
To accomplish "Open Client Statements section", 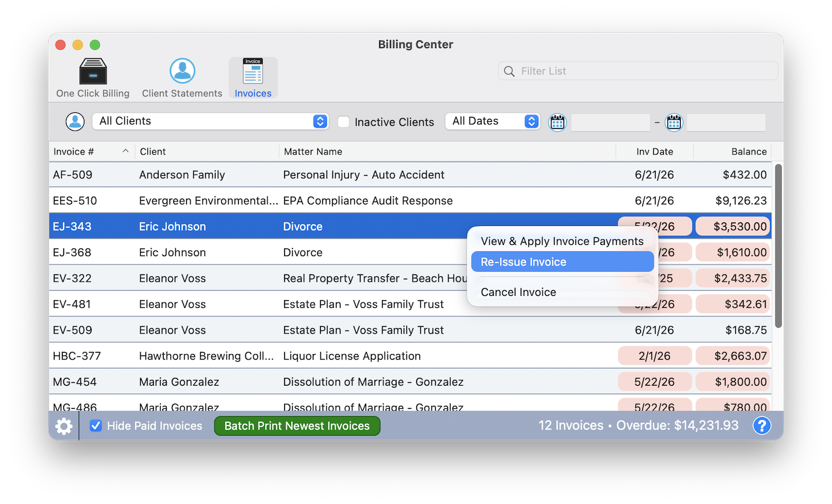I will (182, 78).
